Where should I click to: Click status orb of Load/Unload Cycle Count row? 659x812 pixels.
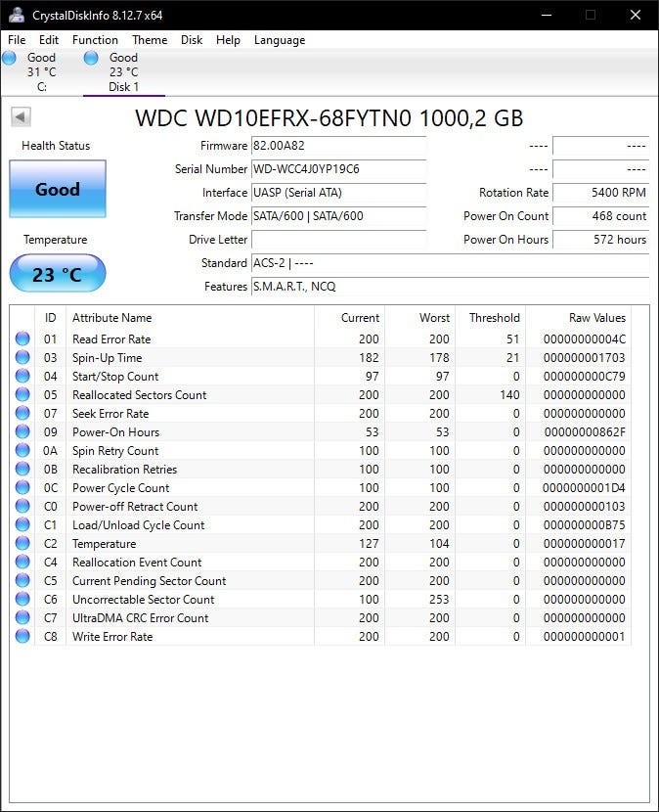tap(22, 525)
